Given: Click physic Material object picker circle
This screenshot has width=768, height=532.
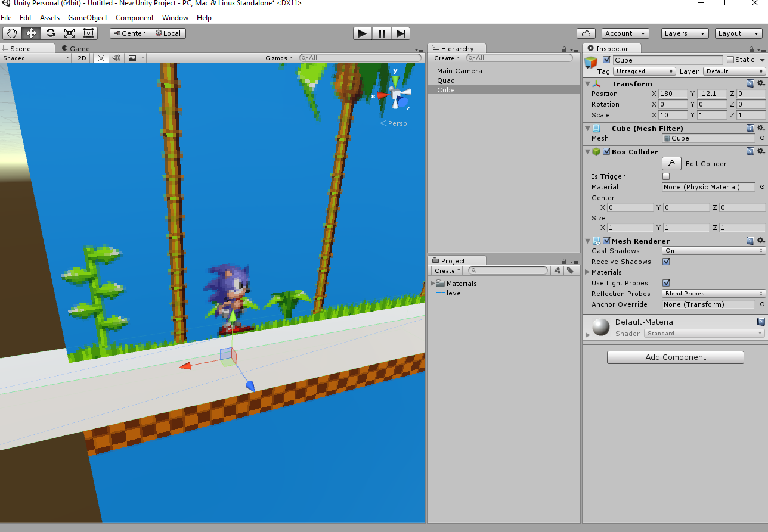Looking at the screenshot, I should point(761,187).
